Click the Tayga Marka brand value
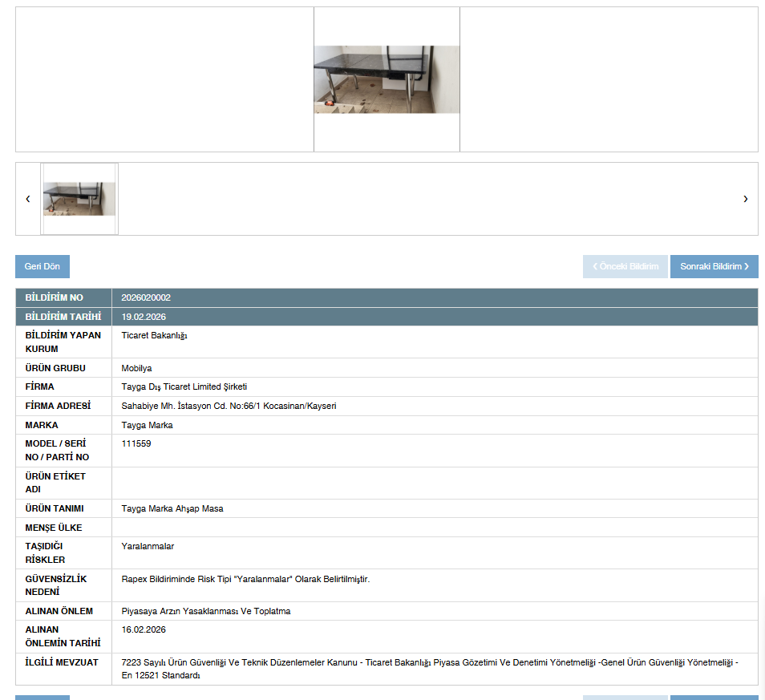This screenshot has height=700, width=765. click(147, 425)
